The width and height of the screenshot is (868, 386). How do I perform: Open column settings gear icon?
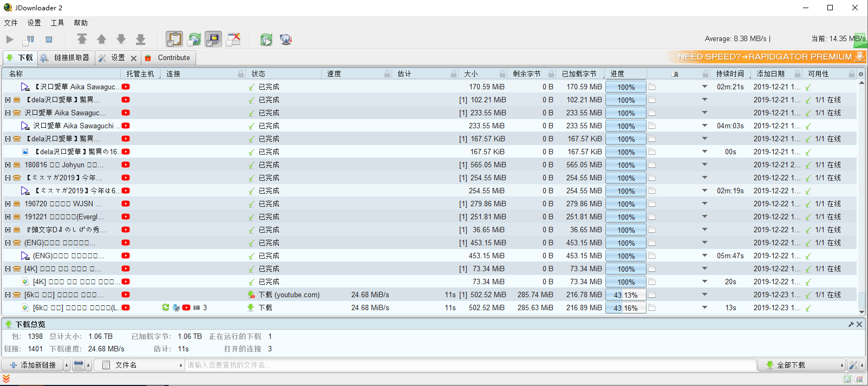pyautogui.click(x=861, y=74)
